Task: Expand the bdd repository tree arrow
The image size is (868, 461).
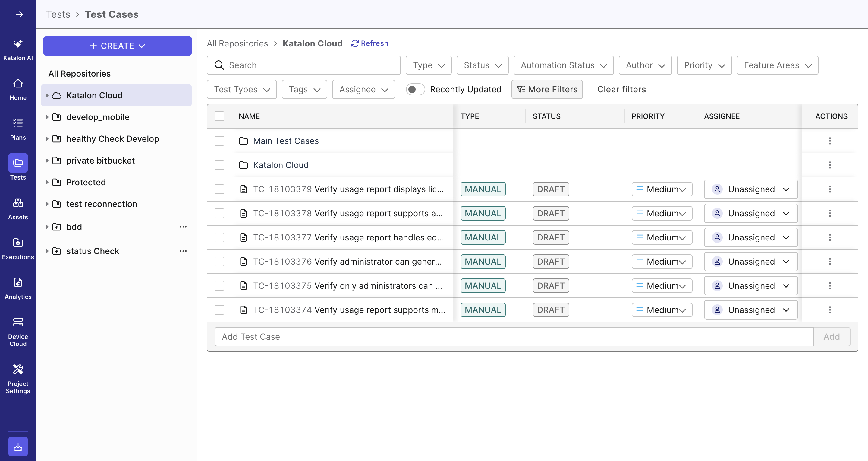Action: [47, 227]
